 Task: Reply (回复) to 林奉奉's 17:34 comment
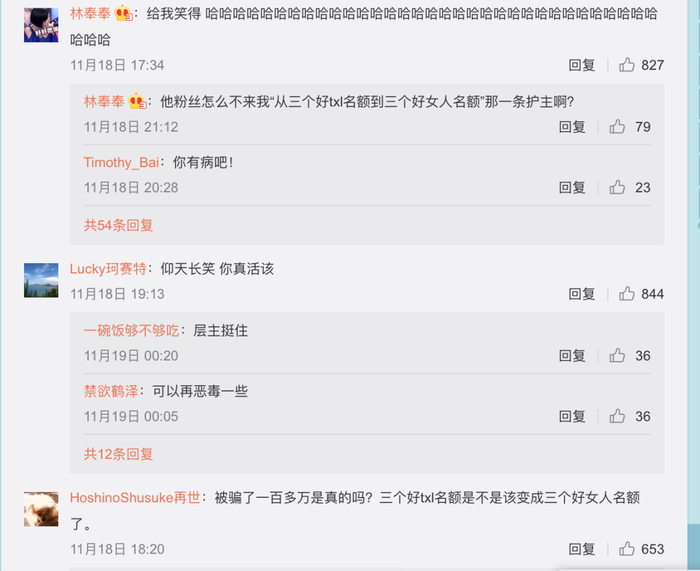582,65
